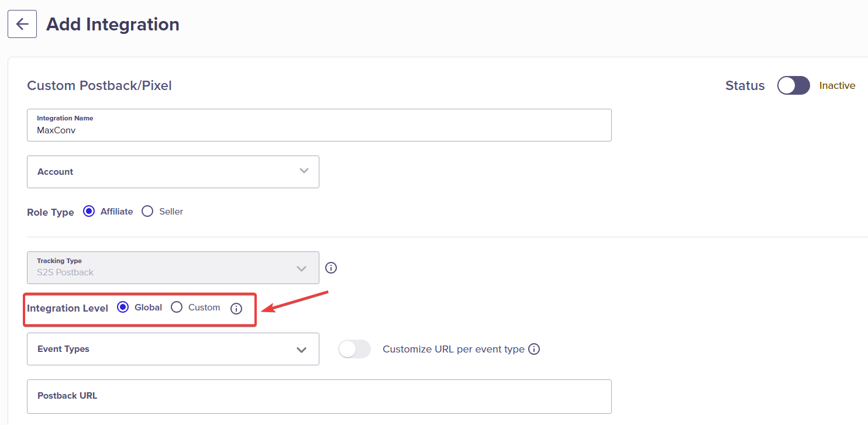
Task: Expand the Tracking Type S2S Postback dropdown
Action: click(x=173, y=268)
